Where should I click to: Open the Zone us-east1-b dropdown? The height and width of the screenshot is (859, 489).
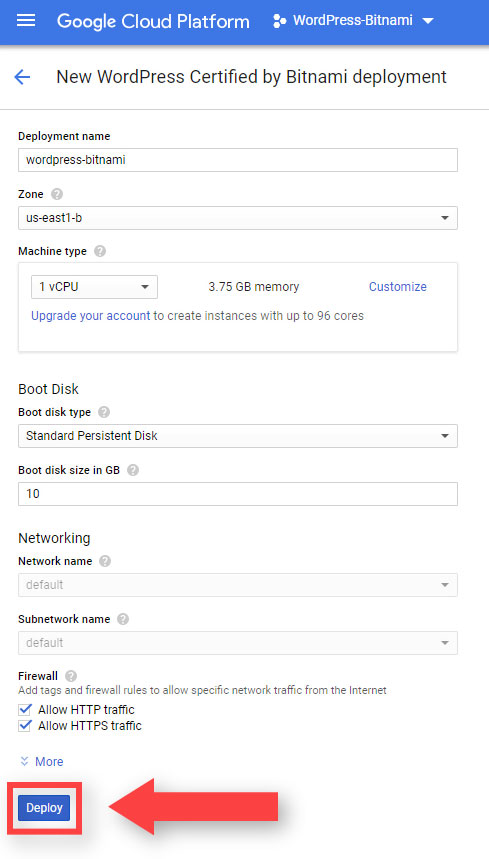point(238,218)
